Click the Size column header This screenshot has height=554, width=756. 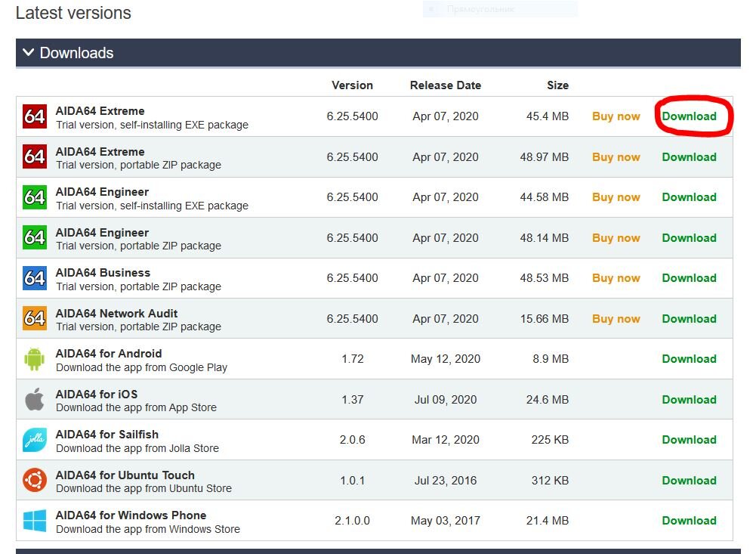pyautogui.click(x=558, y=85)
